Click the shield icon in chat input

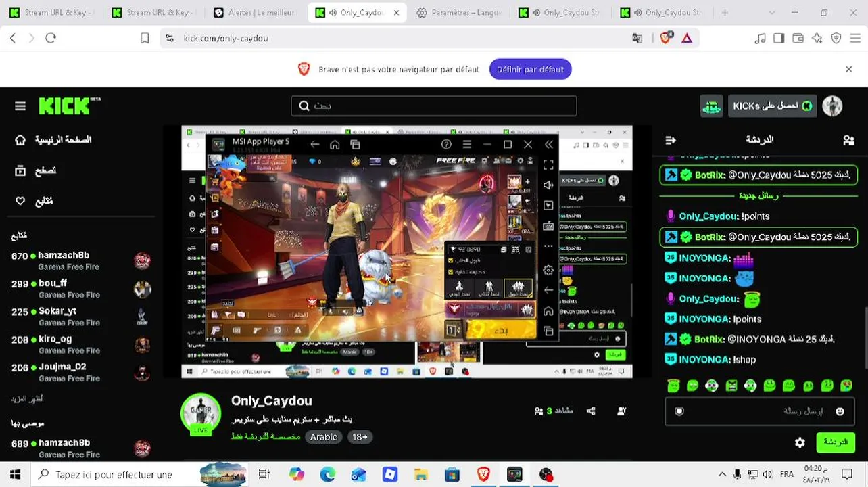[x=679, y=411]
